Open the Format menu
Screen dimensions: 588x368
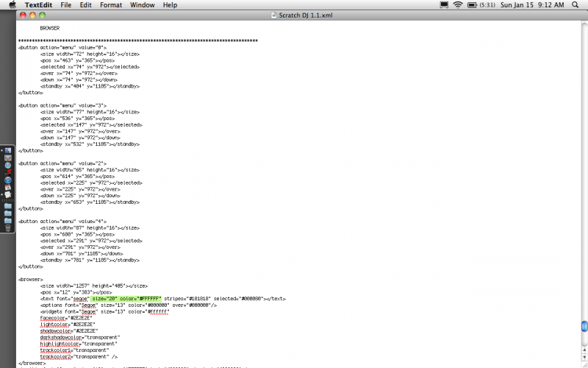[111, 5]
